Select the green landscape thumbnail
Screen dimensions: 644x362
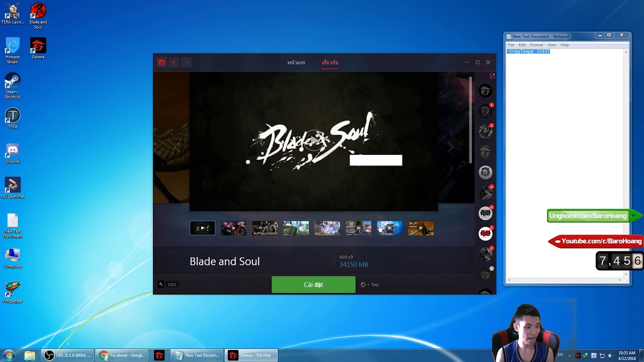coord(296,228)
